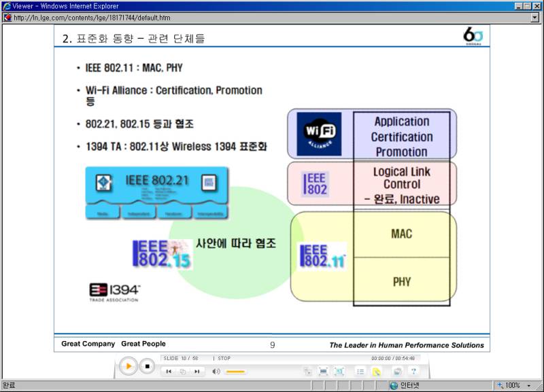Click the IEEE 802 logo in pink box

coord(315,183)
